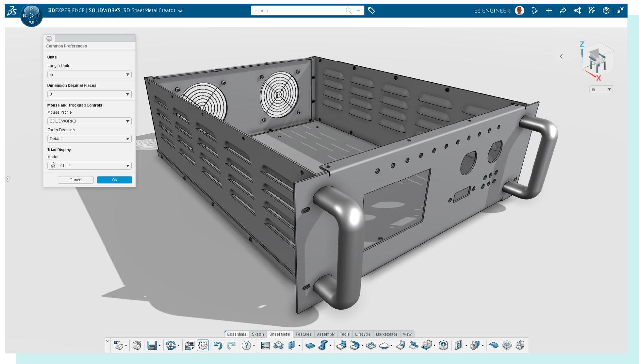Click the Undo arrow icon
This screenshot has height=364, width=639.
218,345
